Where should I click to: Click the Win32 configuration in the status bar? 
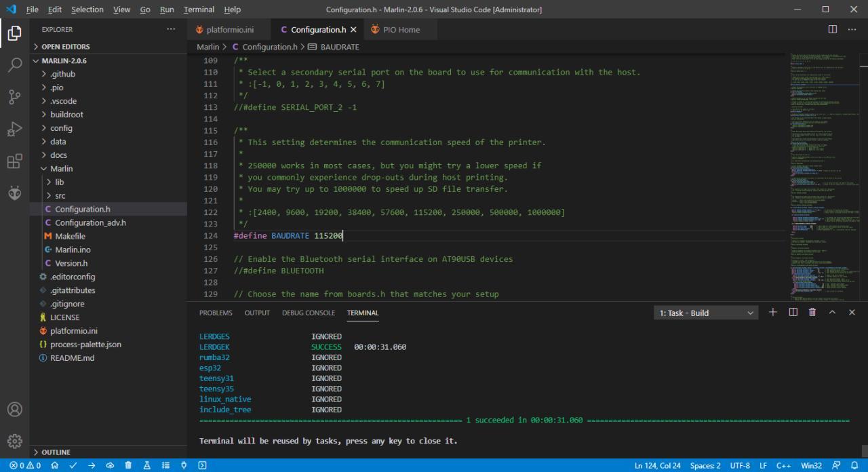(811, 466)
